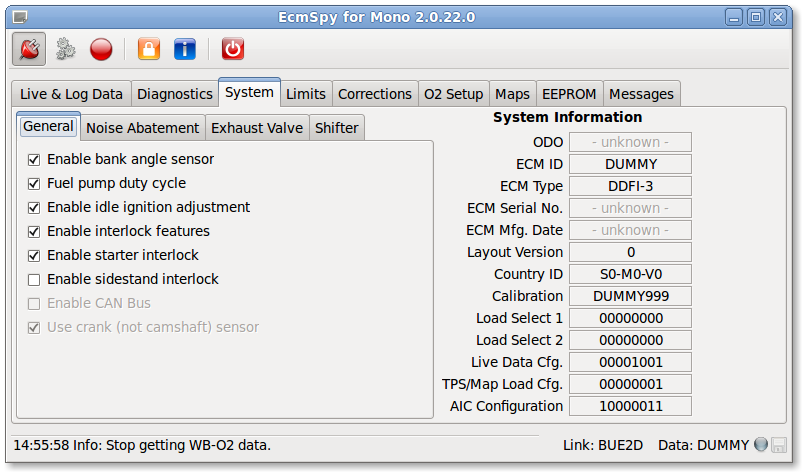Click the status message about WB-O2 data
802x472 pixels.
tap(142, 445)
